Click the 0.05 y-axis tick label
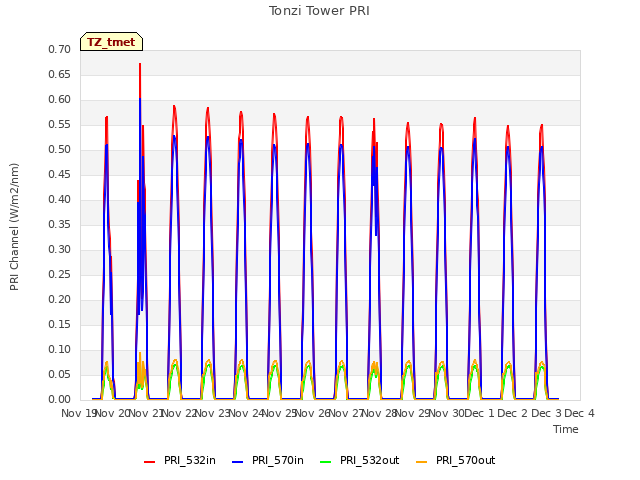Viewport: 640px width, 480px height. point(60,374)
